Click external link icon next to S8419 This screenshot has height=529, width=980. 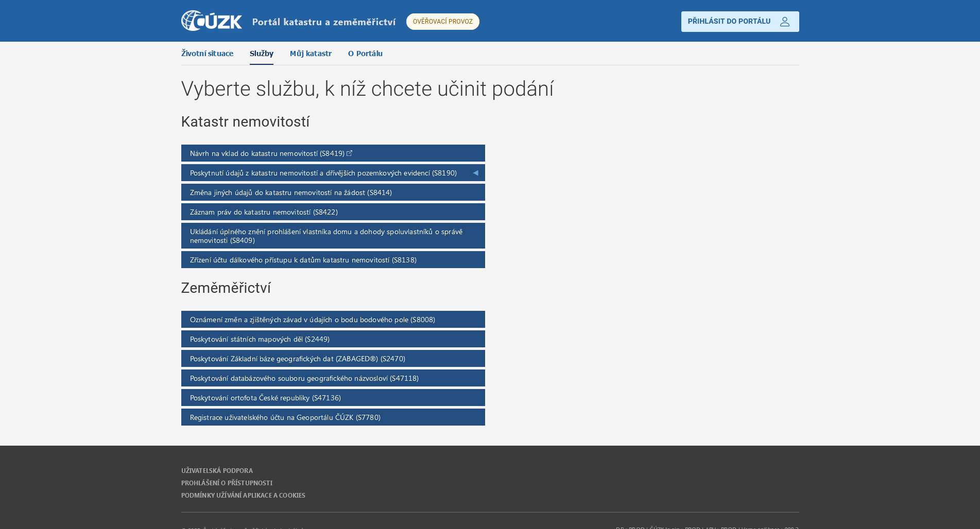point(350,153)
